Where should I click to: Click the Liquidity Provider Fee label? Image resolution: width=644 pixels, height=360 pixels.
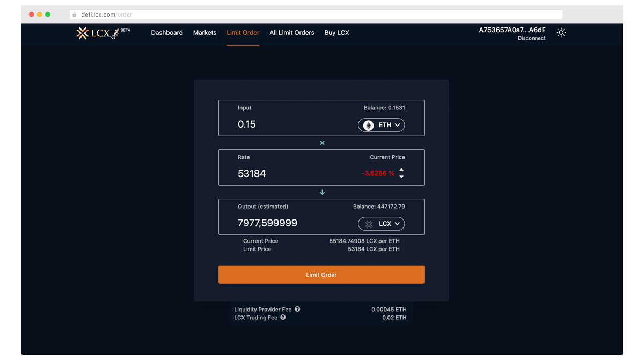pyautogui.click(x=263, y=310)
